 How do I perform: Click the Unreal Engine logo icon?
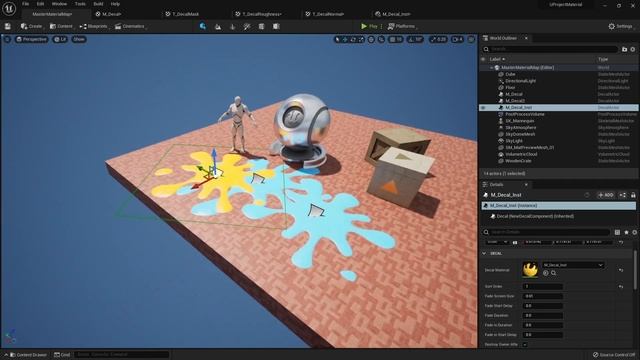click(x=9, y=8)
